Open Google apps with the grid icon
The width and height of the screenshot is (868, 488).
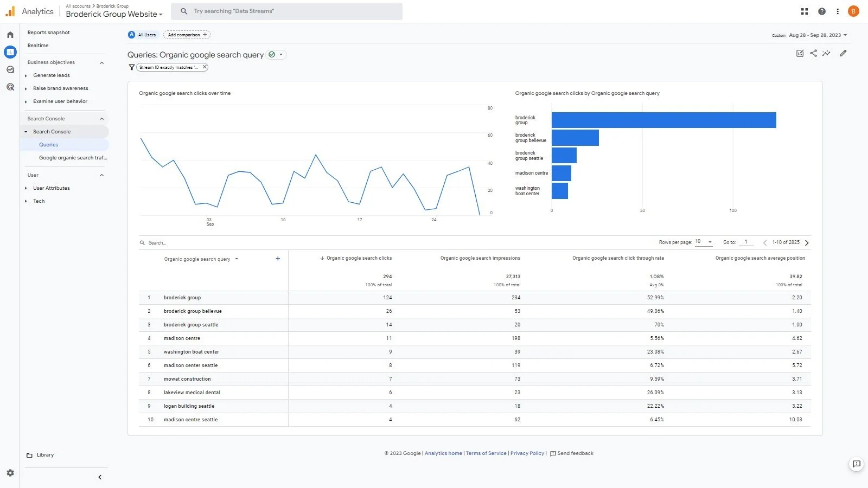(804, 11)
